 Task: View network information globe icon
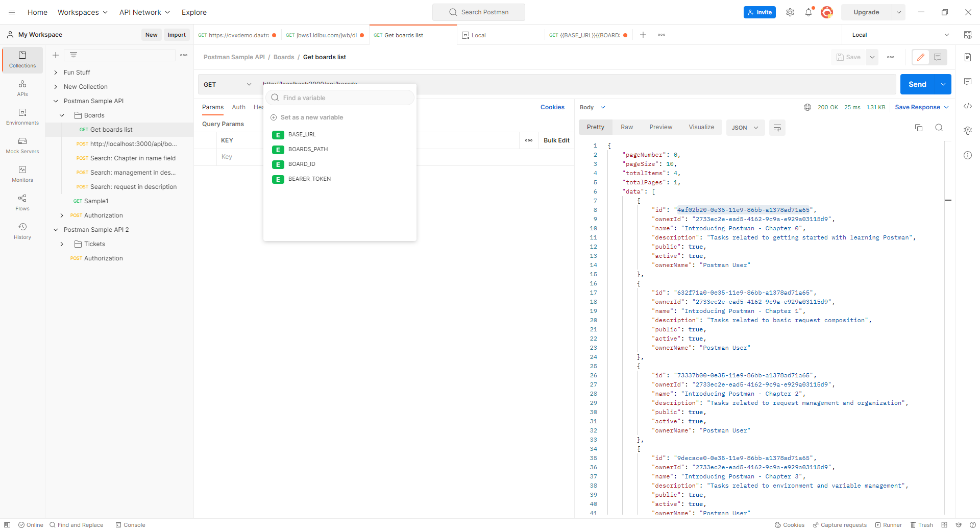pos(807,107)
